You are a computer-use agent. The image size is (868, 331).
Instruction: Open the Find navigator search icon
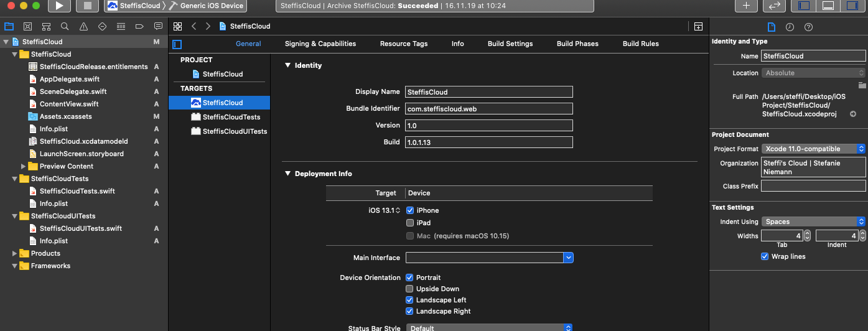point(65,27)
